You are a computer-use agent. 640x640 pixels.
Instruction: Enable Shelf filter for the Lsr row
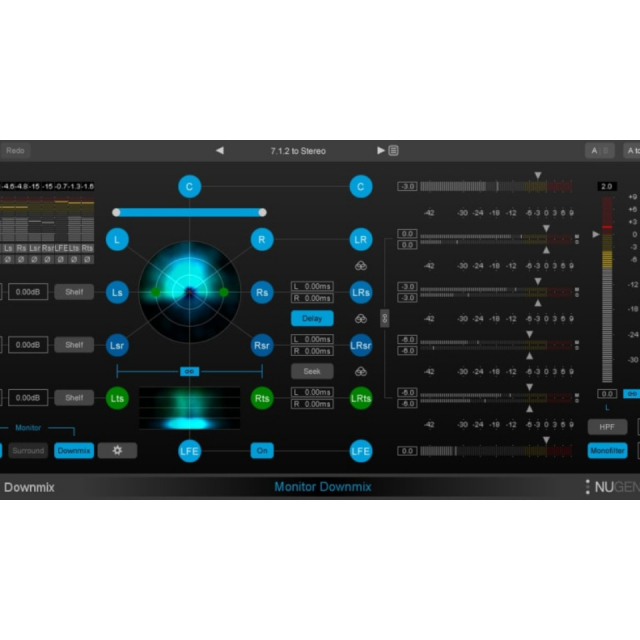pos(74,345)
